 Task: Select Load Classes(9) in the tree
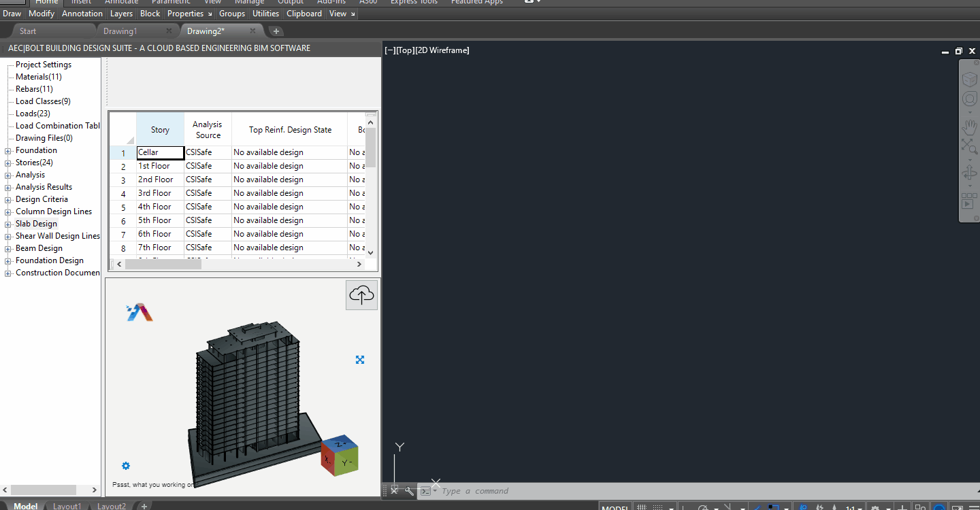tap(43, 101)
